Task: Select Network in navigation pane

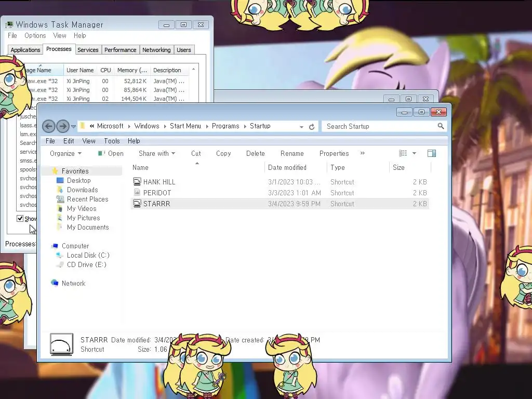Action: click(x=73, y=283)
